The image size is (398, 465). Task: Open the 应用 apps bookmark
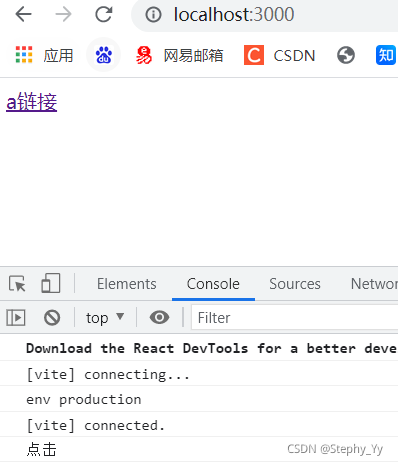coord(44,55)
